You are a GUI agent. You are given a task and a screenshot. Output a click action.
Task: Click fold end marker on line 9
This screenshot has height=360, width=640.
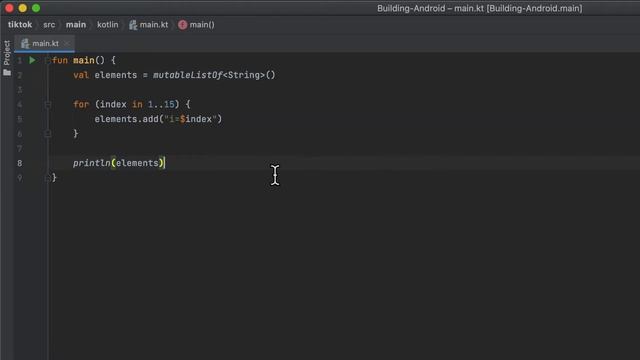[x=47, y=178]
